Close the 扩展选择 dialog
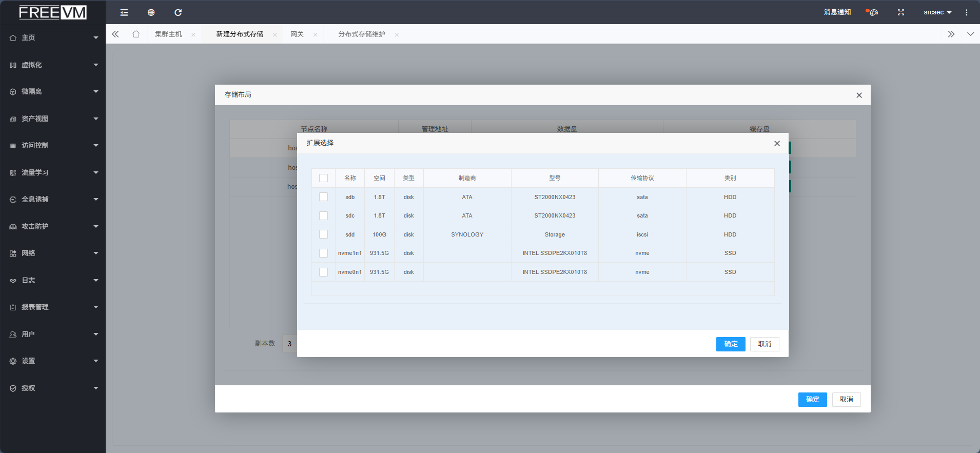Viewport: 980px width, 453px height. tap(777, 144)
